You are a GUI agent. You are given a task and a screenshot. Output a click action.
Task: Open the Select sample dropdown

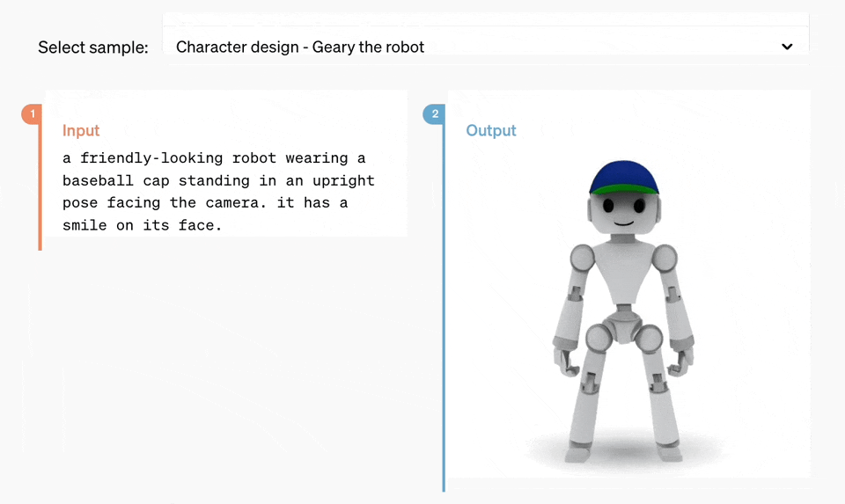tap(486, 47)
